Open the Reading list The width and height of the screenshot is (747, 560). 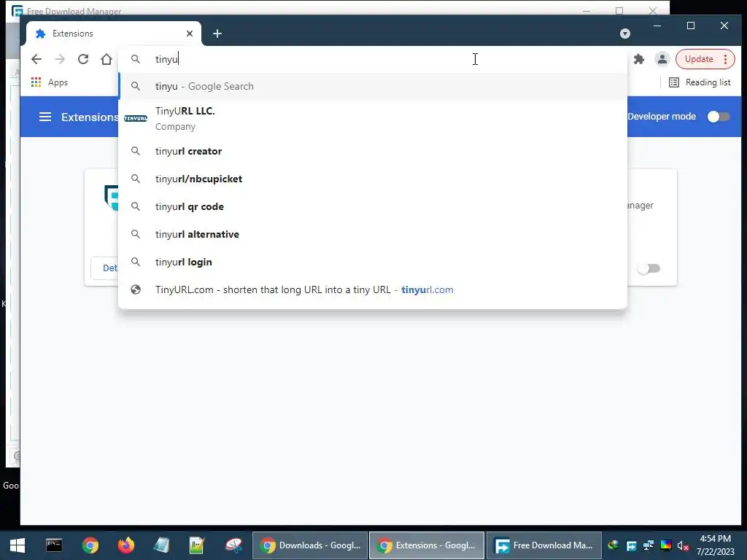click(700, 82)
